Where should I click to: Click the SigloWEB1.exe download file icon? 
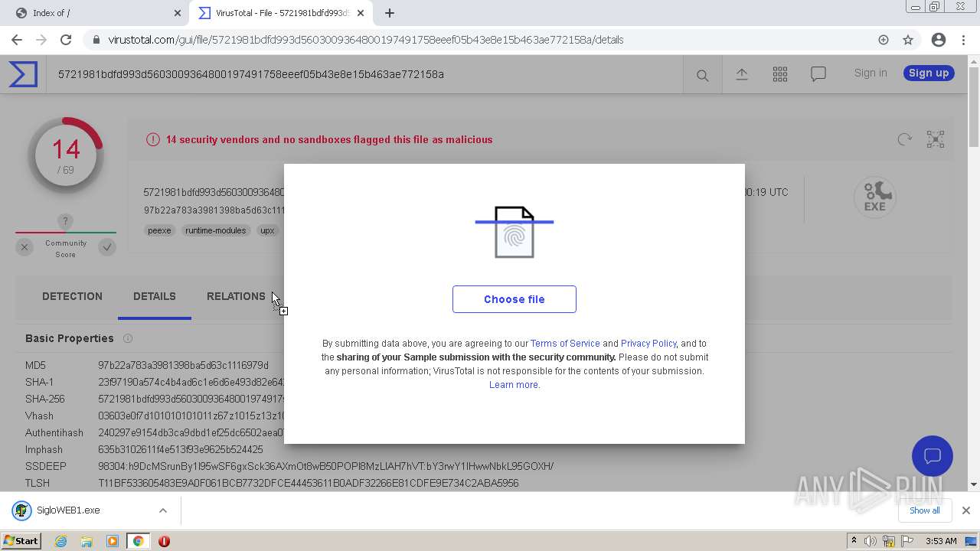(21, 510)
